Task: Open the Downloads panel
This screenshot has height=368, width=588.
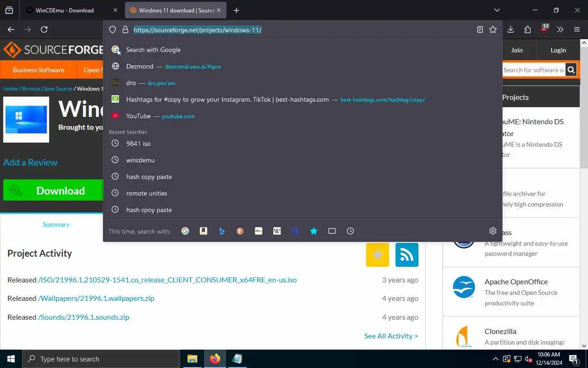Action: 511,29
